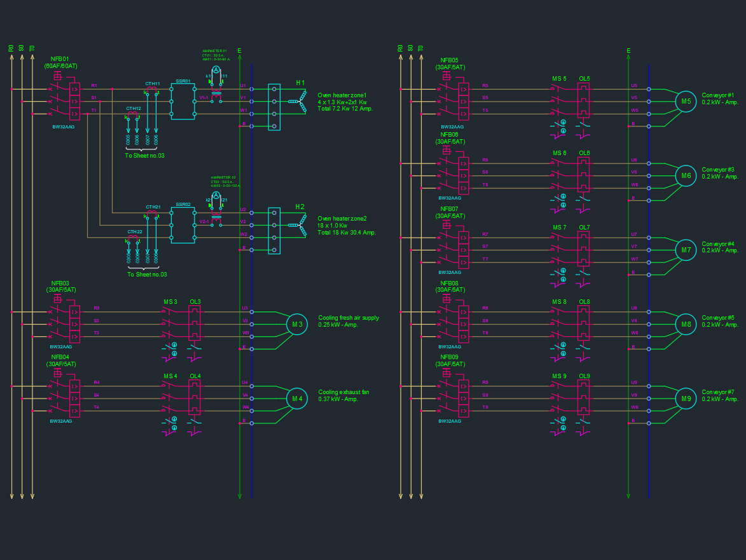Select the OL7 overload relay symbol
Screen dimensions: 746x560
tap(583, 249)
